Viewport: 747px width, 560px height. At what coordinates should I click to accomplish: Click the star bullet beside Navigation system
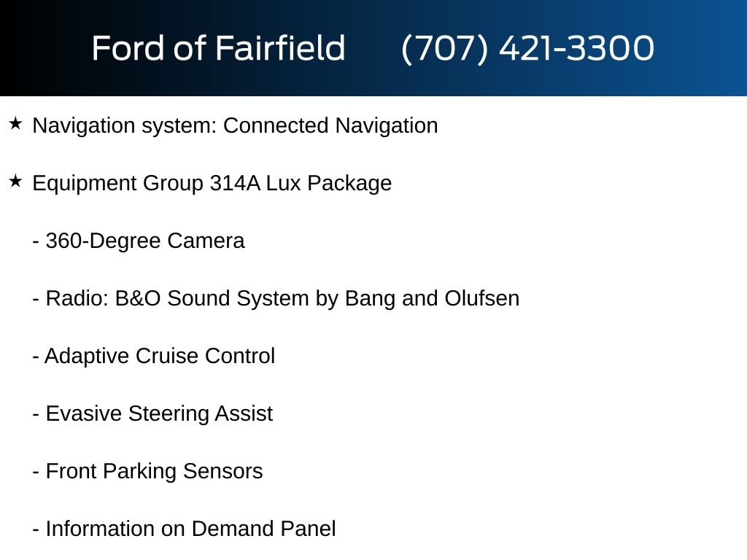[x=15, y=125]
